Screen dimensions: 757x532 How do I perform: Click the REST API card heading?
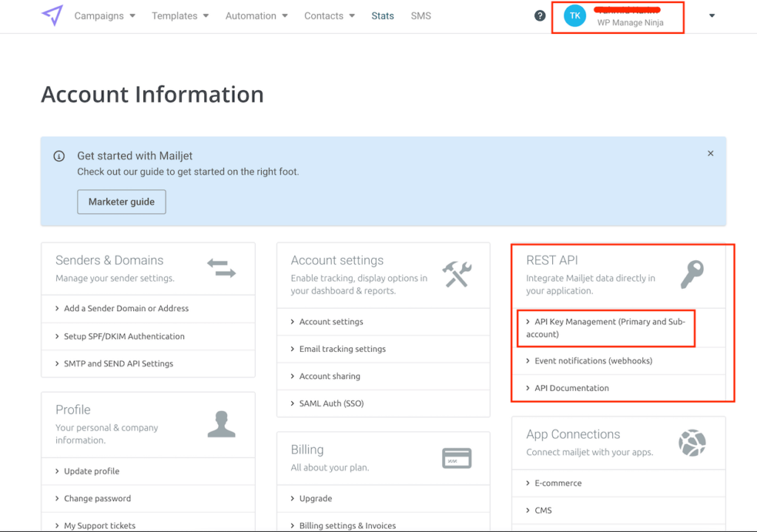[551, 260]
